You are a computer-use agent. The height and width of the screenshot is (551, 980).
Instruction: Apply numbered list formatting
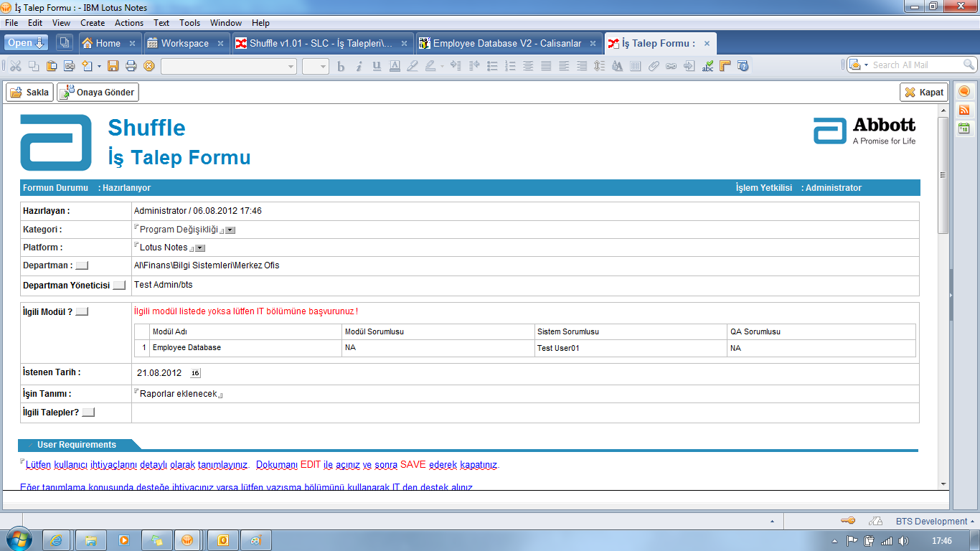point(510,66)
